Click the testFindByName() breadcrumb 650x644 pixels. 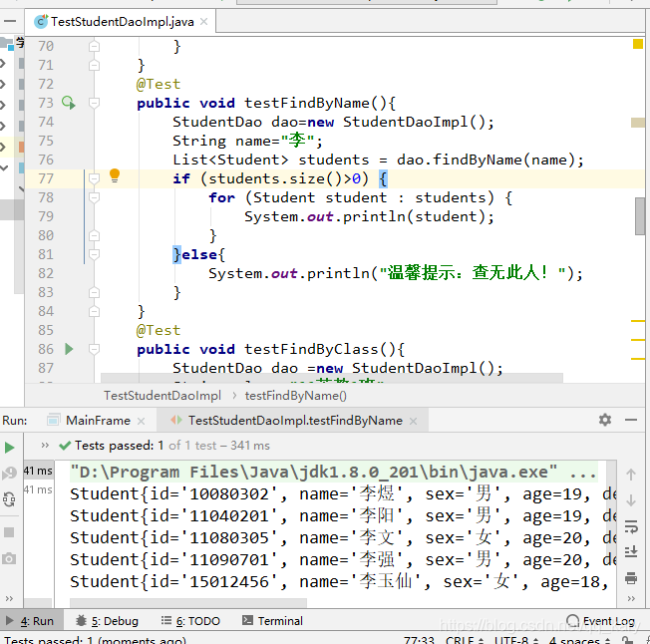[295, 396]
